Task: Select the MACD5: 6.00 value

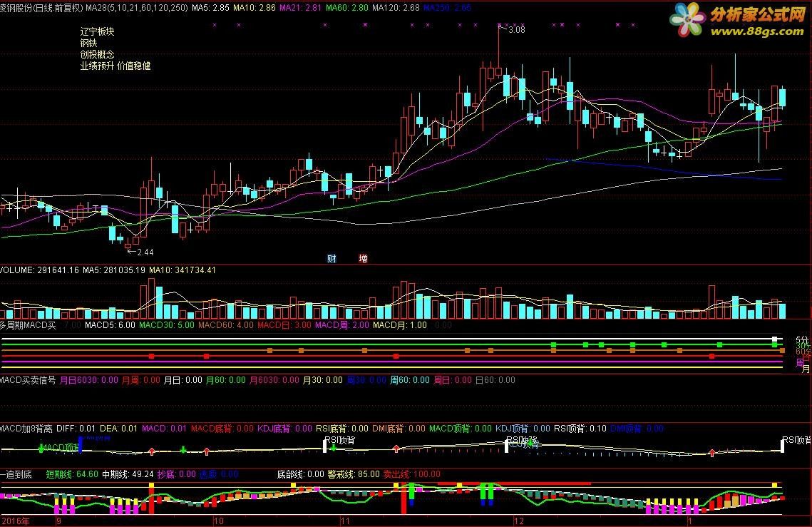Action: click(110, 325)
